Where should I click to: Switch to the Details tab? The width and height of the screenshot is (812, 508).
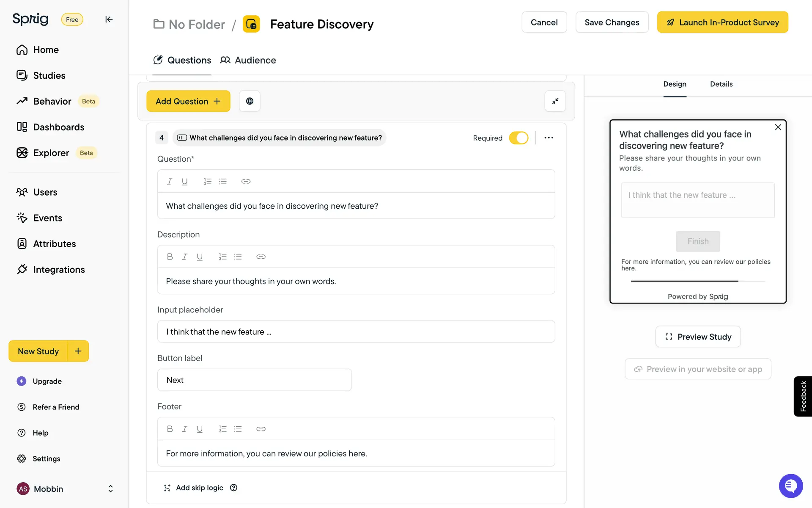coord(721,84)
